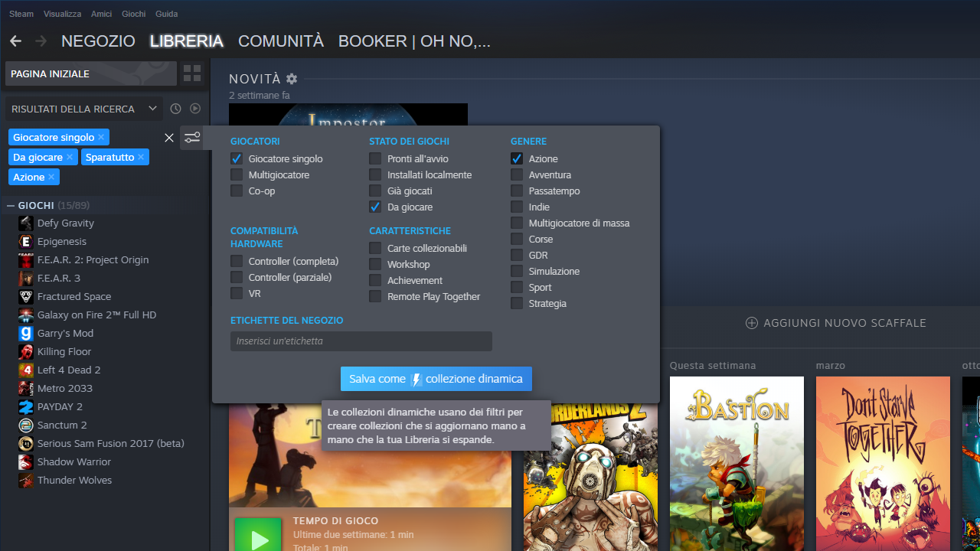
Task: Switch to the Negozio tab
Action: click(x=98, y=41)
